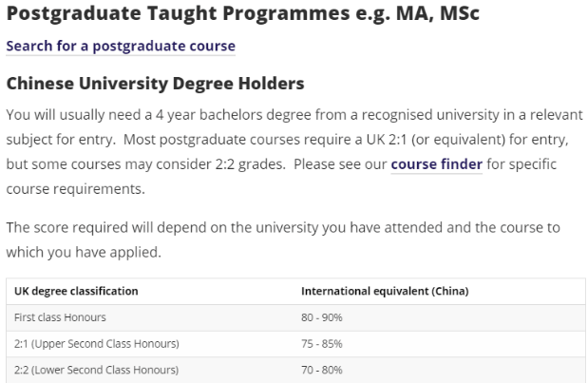Click the Chinese University Degree Holders heading
The width and height of the screenshot is (588, 383).
(x=155, y=84)
